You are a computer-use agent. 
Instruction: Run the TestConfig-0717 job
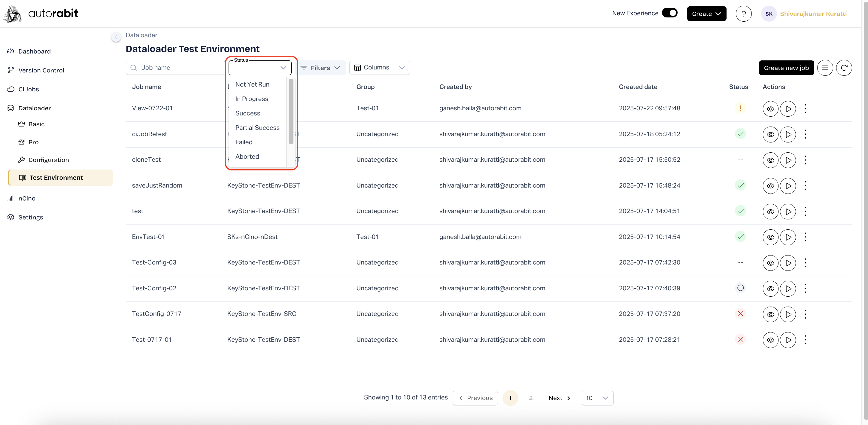[x=788, y=314]
